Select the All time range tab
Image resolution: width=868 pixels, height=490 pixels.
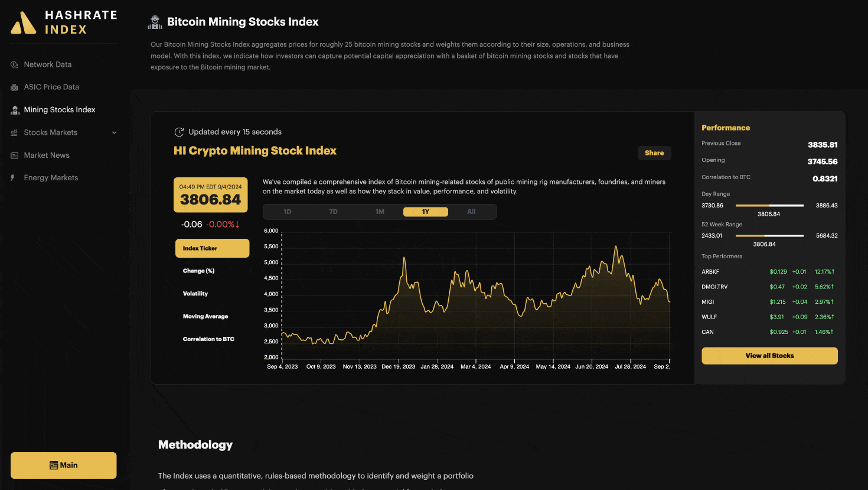click(471, 212)
